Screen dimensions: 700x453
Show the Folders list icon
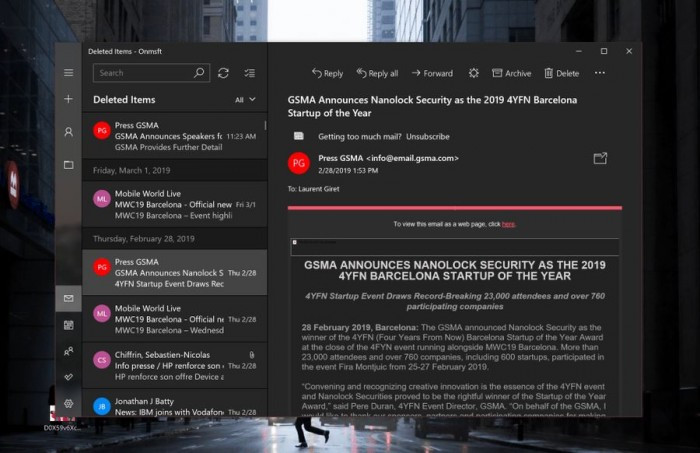68,165
